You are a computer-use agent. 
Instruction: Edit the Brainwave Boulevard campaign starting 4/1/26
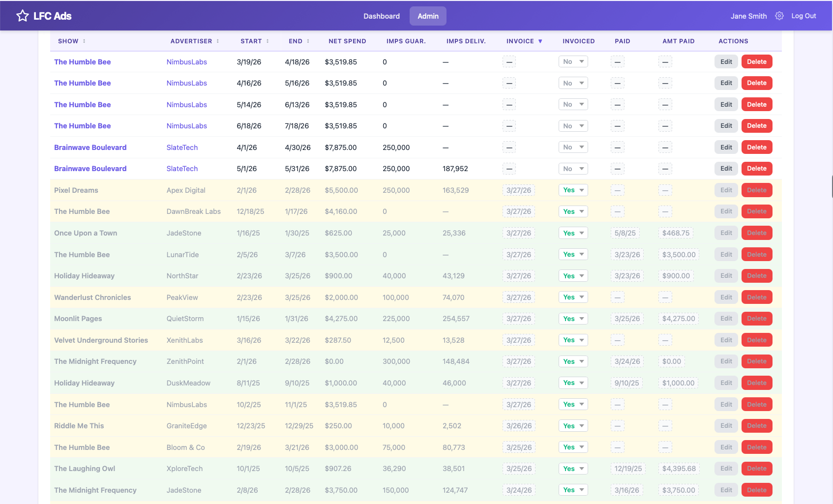point(726,147)
